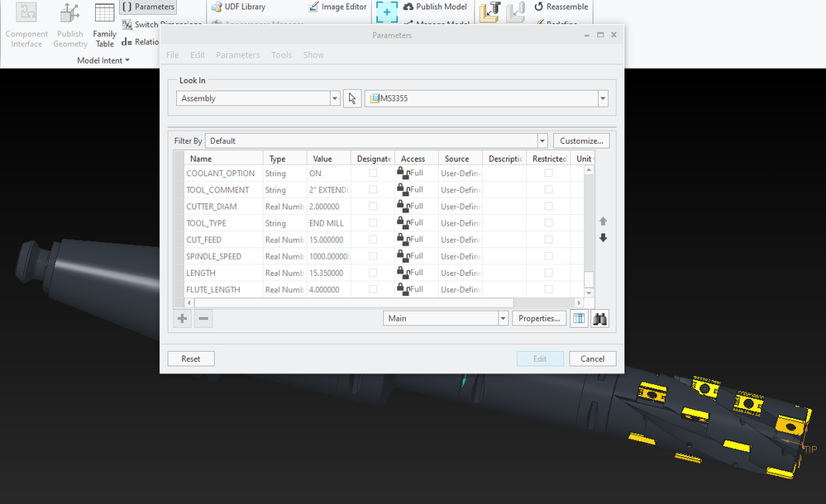Click the horizontal scrollbar of parameter table
The width and height of the screenshot is (826, 504).
[x=354, y=303]
